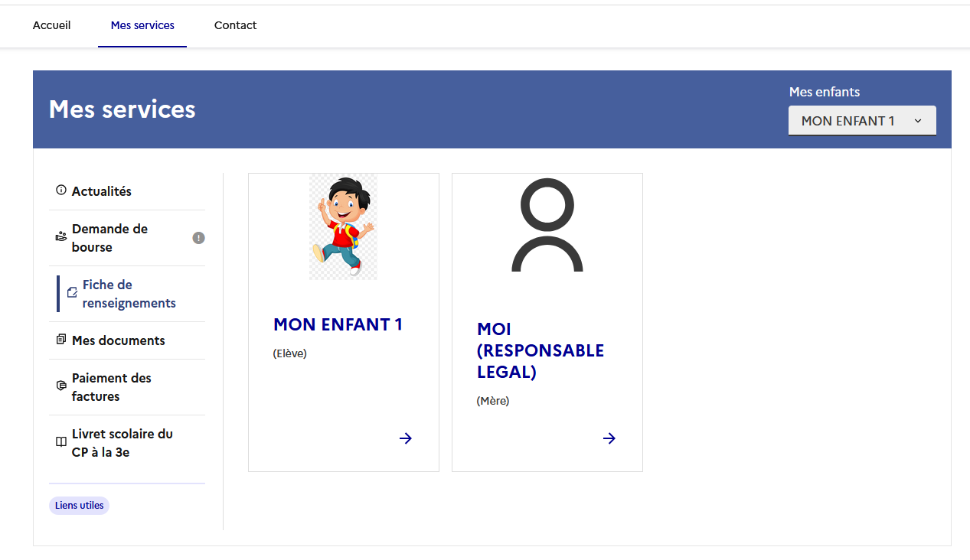This screenshot has height=560, width=970.
Task: Switch to the Contact tab
Action: point(235,25)
